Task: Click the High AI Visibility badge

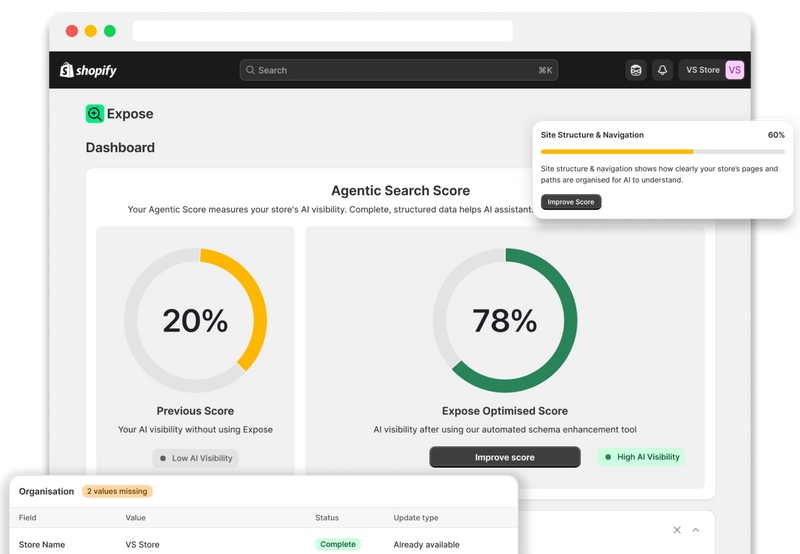Action: coord(641,457)
